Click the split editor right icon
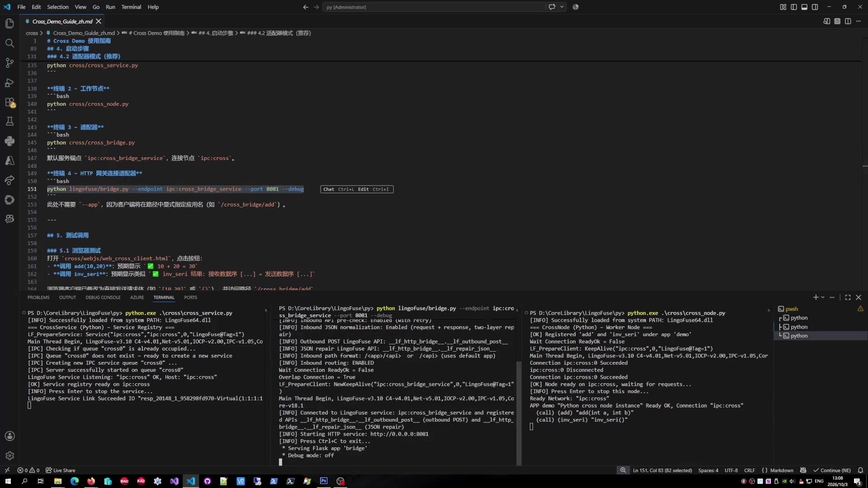Viewport: 868px width, 488px height. (x=848, y=21)
